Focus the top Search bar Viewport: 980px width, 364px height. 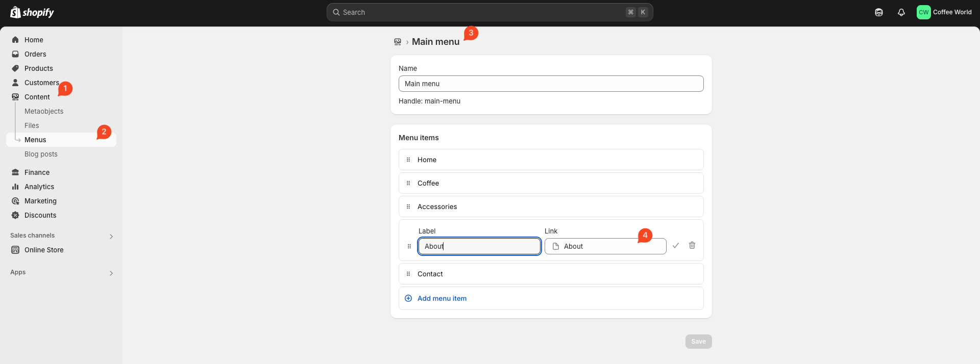(489, 12)
